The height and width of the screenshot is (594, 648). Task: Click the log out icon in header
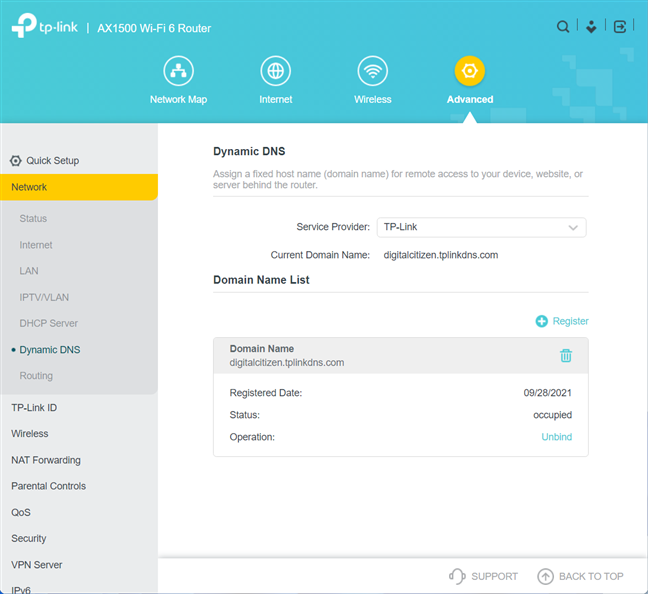(x=620, y=27)
